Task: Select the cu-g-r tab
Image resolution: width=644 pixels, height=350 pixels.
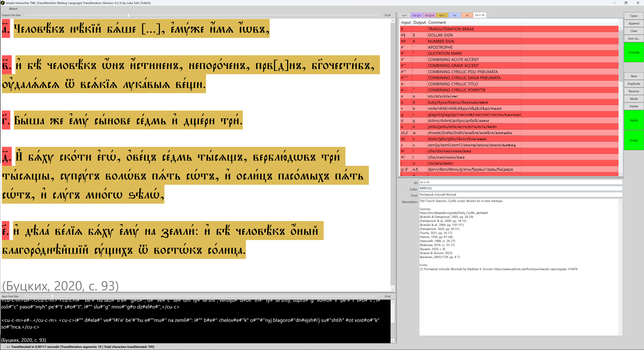Action: tap(417, 15)
